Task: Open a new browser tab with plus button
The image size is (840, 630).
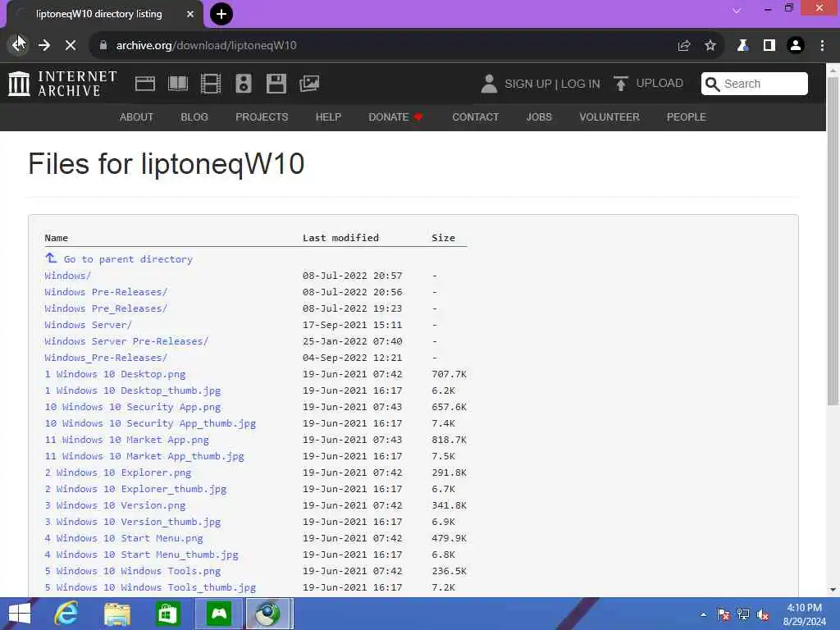Action: (x=221, y=14)
